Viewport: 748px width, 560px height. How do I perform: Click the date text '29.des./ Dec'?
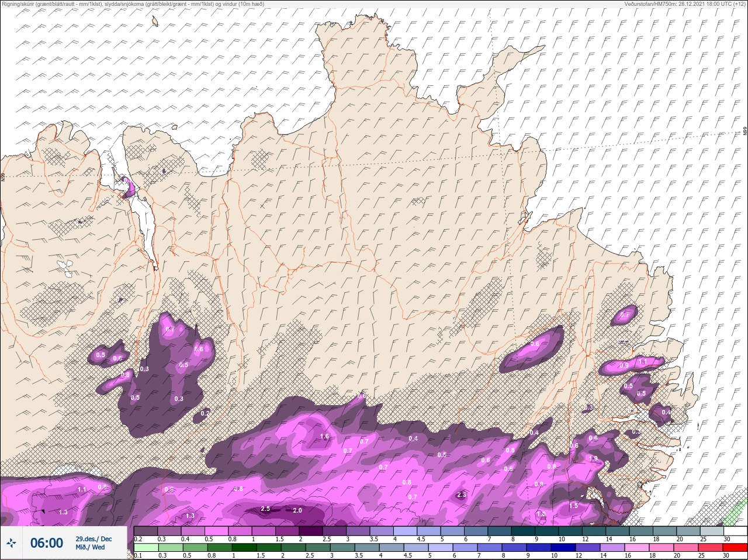coord(93,538)
